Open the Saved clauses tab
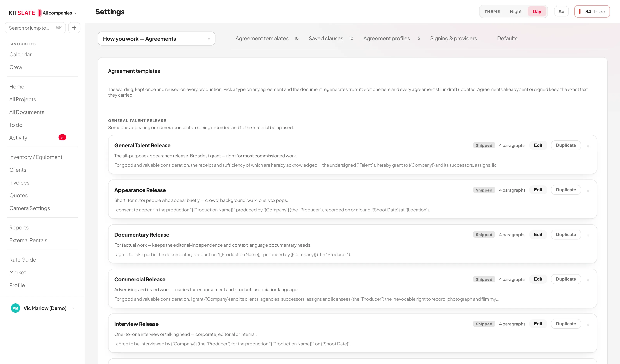This screenshot has width=620, height=364. tap(331, 38)
